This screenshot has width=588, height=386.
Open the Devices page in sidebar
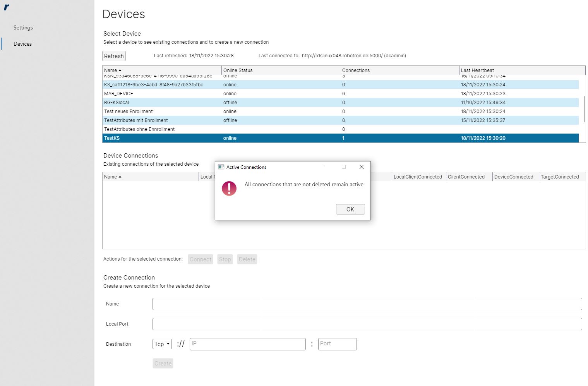[22, 44]
